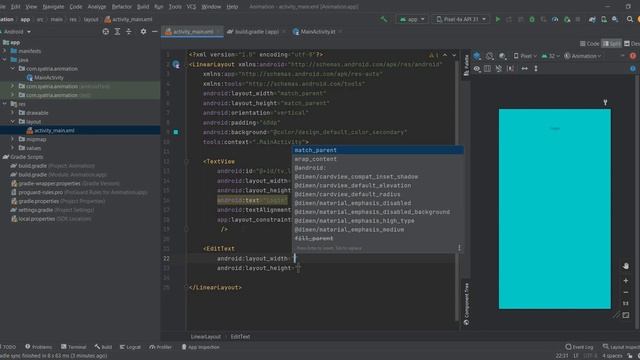Open the App Inspection tool window
Viewport: 640px width, 360px height.
point(200,347)
